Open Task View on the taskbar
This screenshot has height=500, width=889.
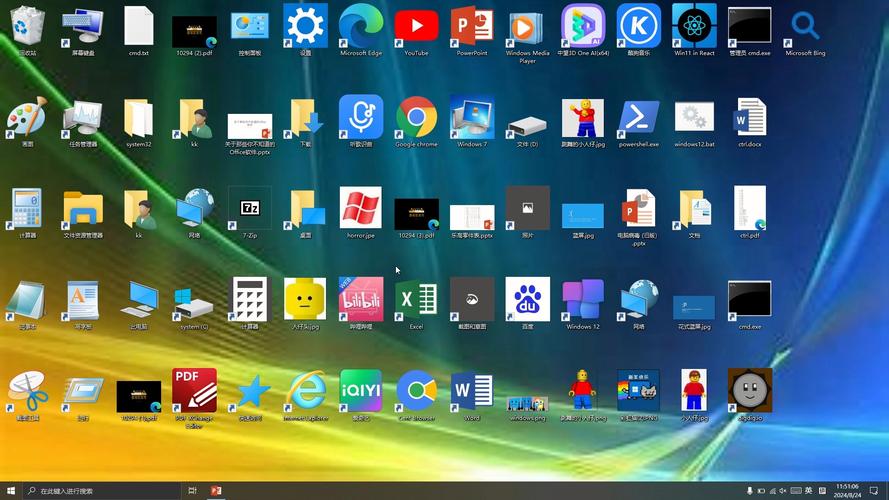tap(192, 491)
